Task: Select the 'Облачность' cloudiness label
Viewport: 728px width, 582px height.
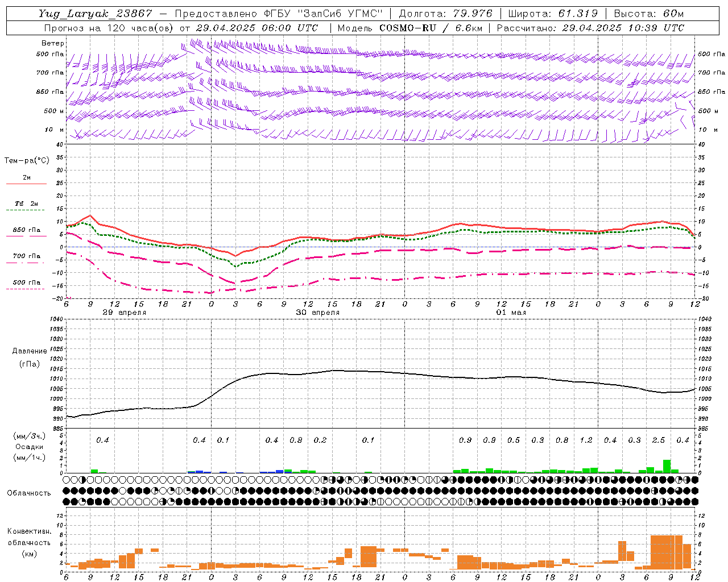Action: (29, 493)
